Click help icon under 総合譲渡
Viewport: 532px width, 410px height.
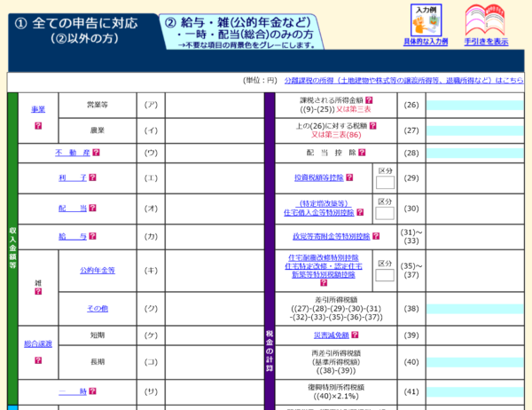click(38, 360)
